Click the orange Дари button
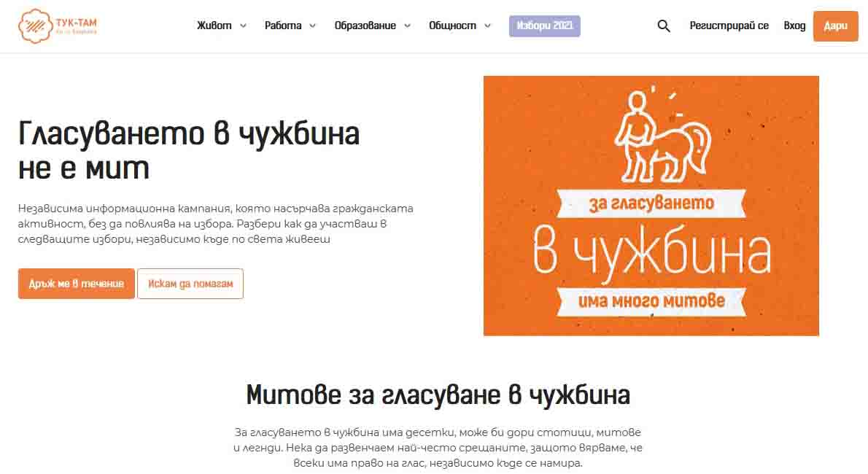868x474 pixels. point(835,26)
